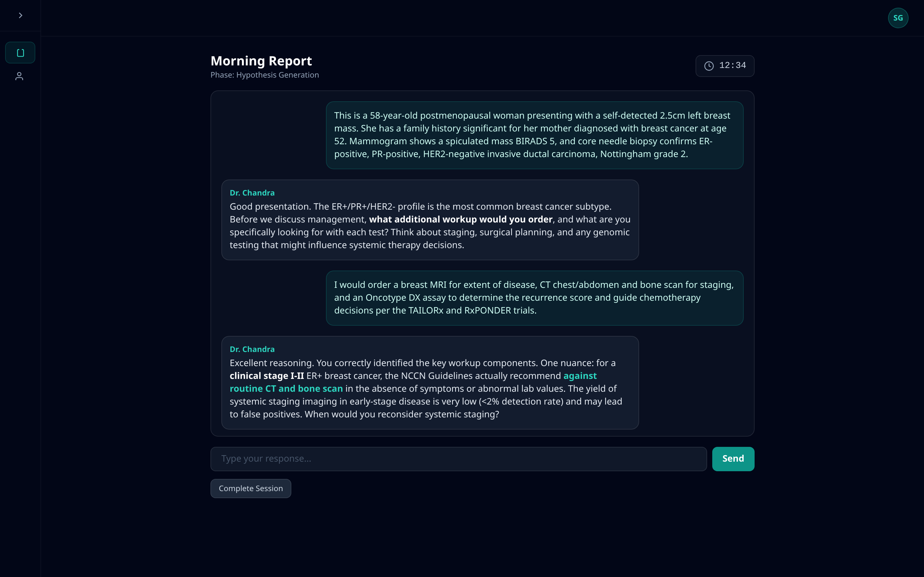Select the patient presentation message bubble
924x577 pixels.
[x=534, y=135]
